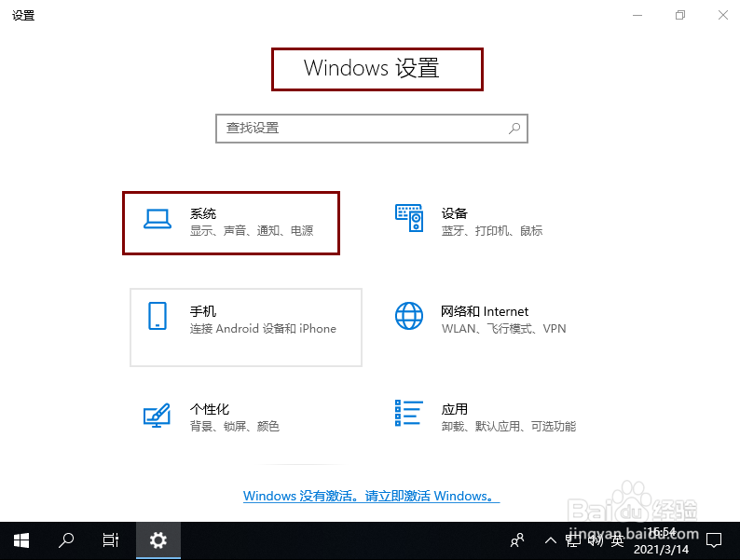Open the Personalization brush icon
Image resolution: width=740 pixels, height=560 pixels.
158,416
